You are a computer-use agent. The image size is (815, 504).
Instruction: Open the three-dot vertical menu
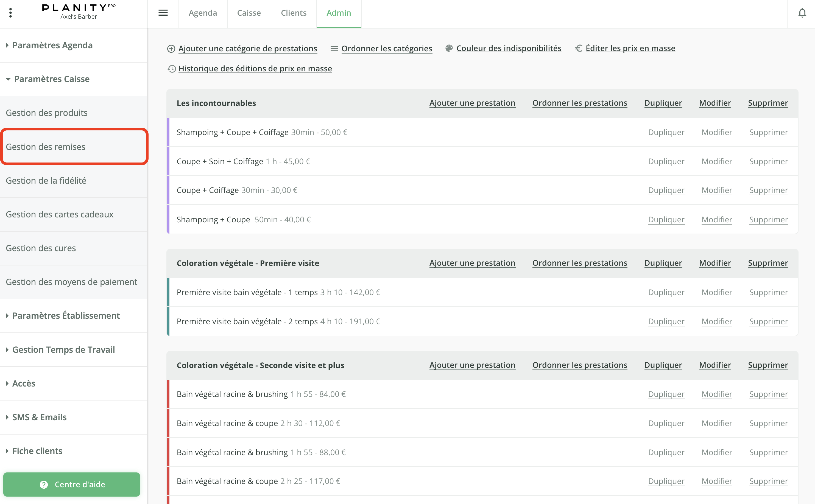[x=11, y=13]
